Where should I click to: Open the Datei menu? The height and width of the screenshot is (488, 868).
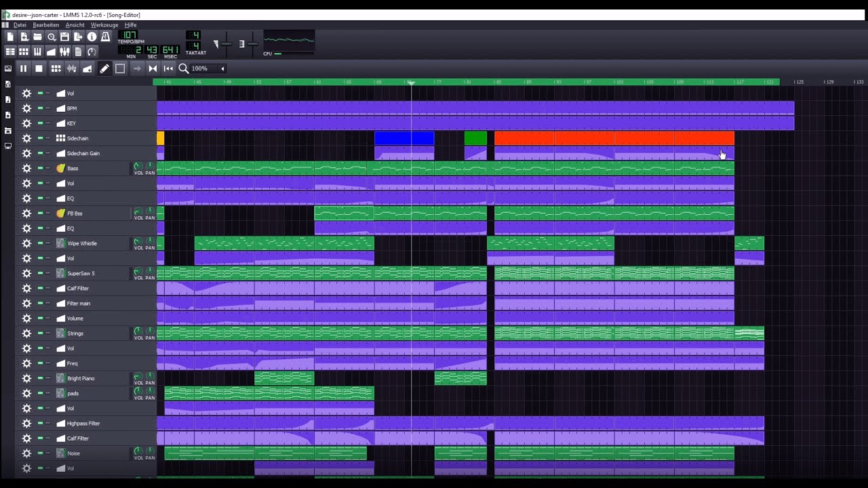20,25
